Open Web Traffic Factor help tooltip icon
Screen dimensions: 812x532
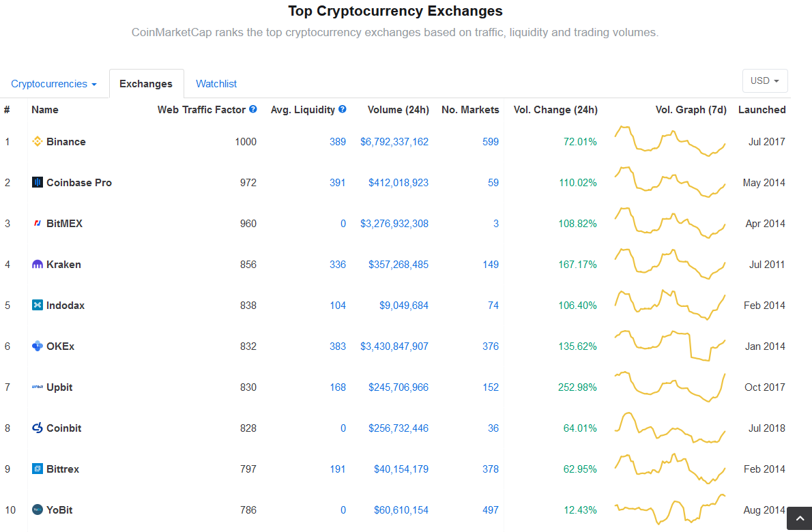(x=252, y=109)
